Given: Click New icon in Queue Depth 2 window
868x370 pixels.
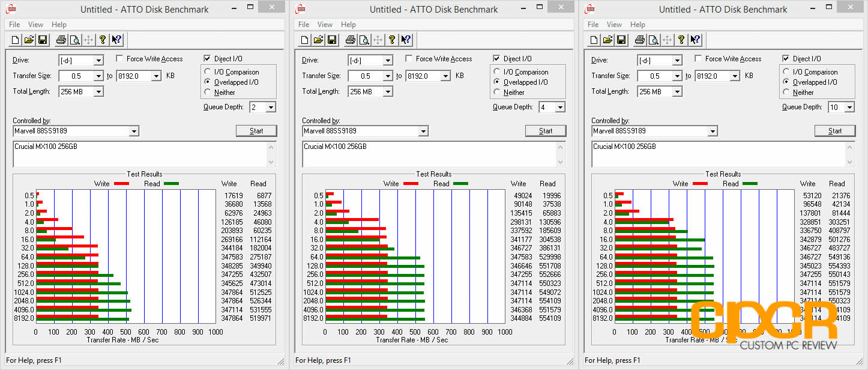Looking at the screenshot, I should (15, 40).
